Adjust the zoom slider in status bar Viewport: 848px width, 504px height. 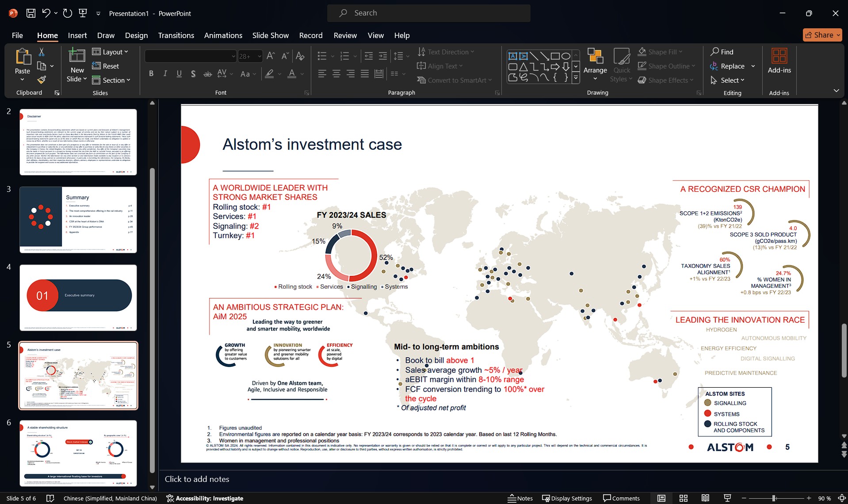774,498
